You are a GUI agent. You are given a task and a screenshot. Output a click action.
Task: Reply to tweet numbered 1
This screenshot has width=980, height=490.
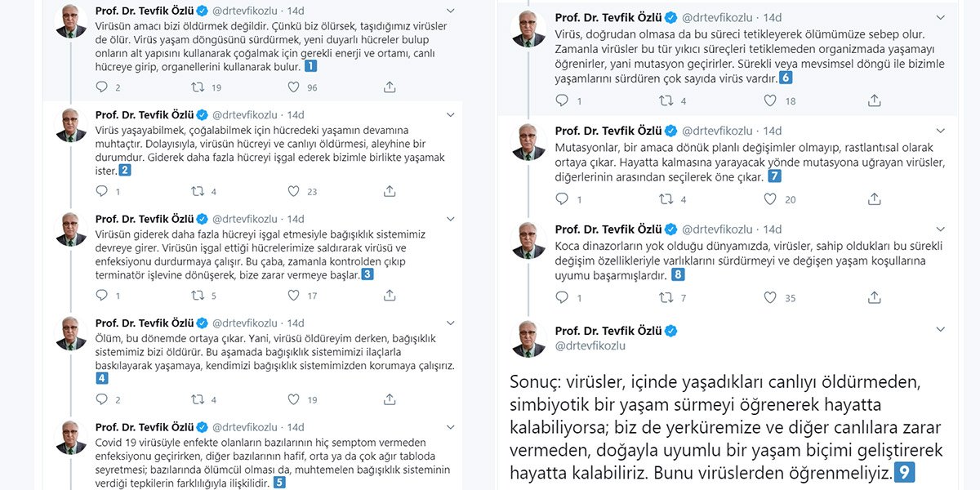(102, 87)
